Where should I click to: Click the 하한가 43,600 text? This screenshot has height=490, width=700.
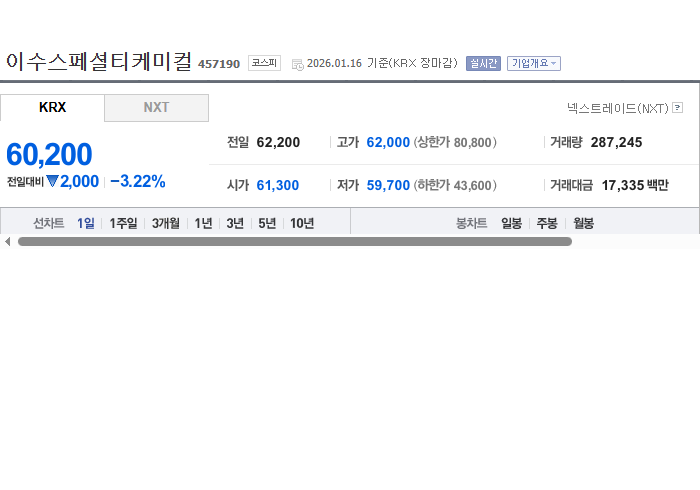[455, 185]
